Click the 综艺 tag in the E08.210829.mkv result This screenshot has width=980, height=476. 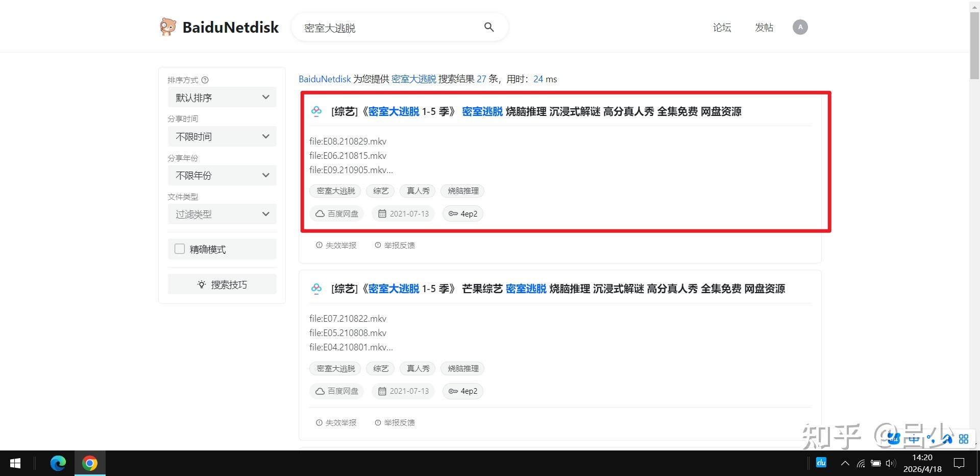click(x=381, y=191)
